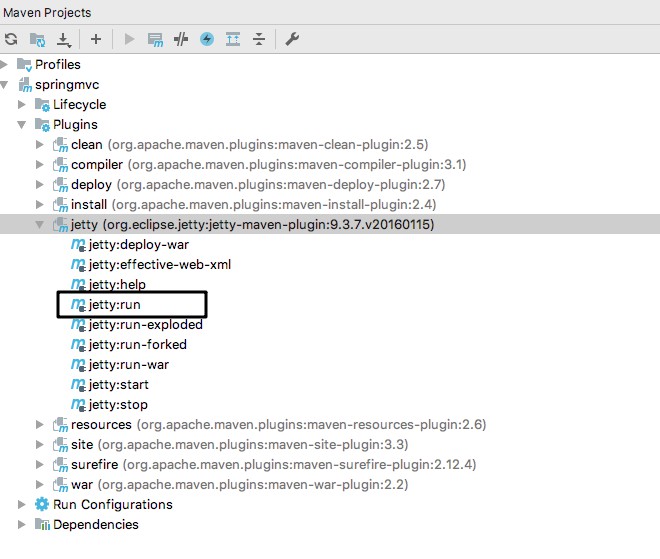Click the Profiles folder icon
The image size is (660, 559).
[24, 65]
